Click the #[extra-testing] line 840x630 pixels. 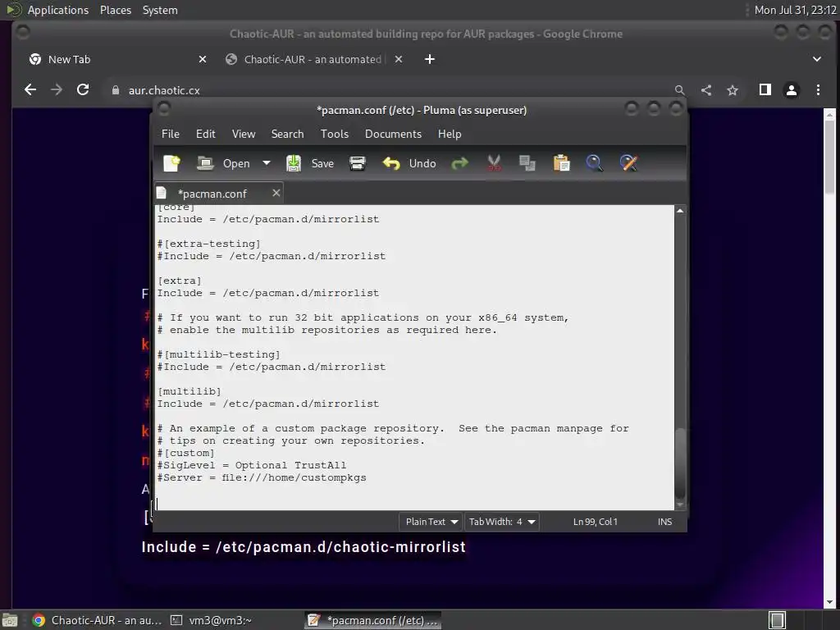209,244
